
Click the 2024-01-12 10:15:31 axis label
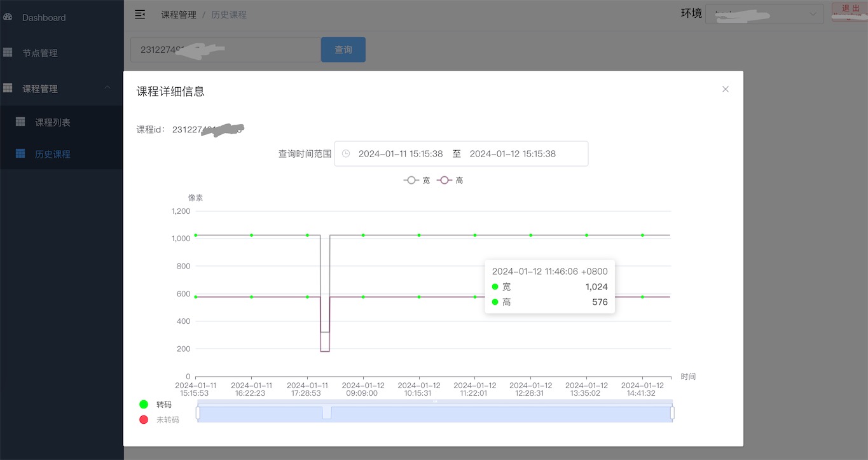pos(419,389)
